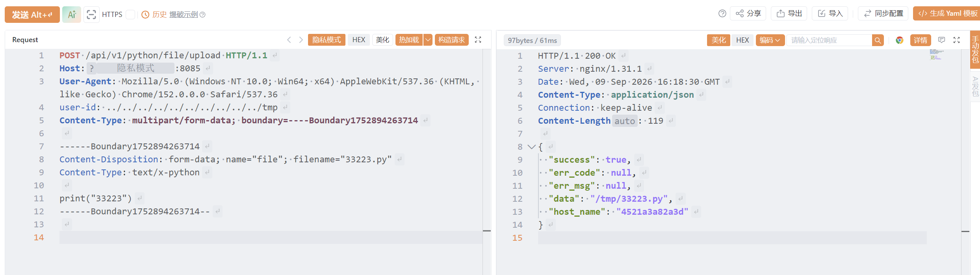Toggle 美化 beautify in response panel
This screenshot has height=275, width=980.
[x=719, y=40]
